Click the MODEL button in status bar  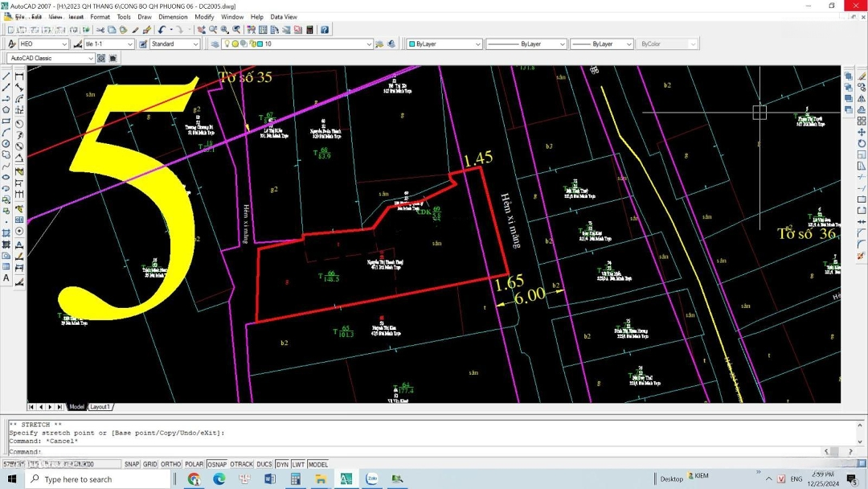pos(318,464)
